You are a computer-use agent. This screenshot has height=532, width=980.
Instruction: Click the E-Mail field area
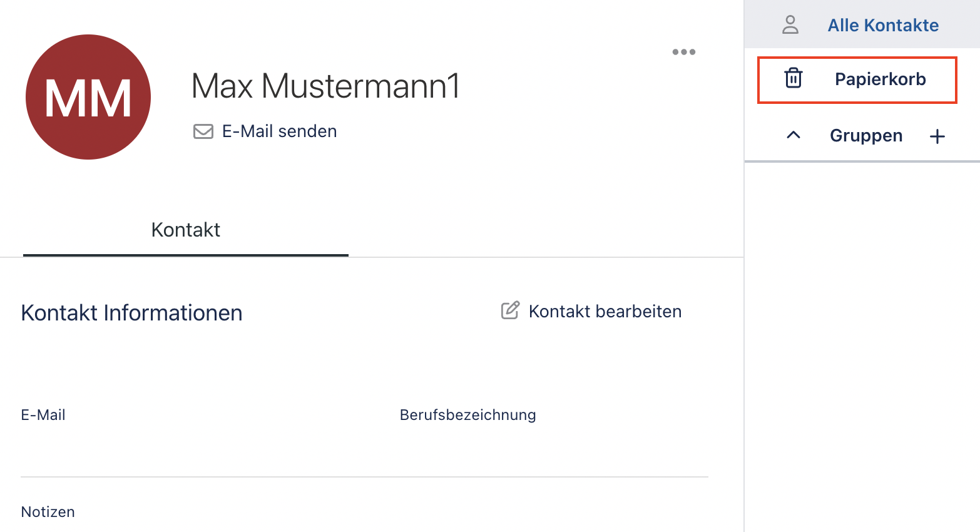click(200, 438)
